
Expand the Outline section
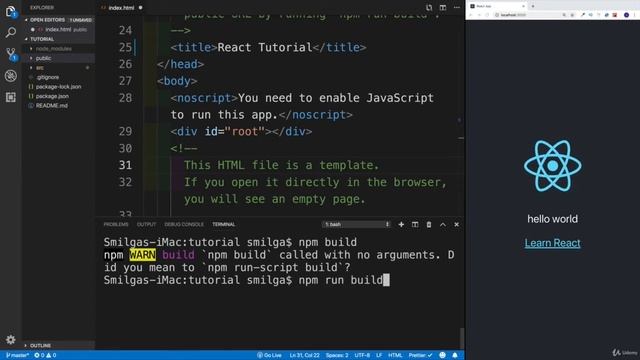point(40,346)
